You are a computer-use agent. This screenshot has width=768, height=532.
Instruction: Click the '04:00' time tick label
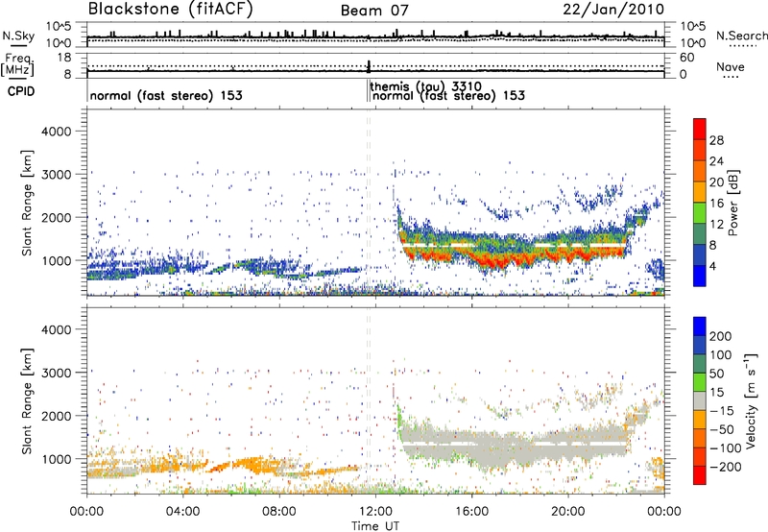coord(183,512)
